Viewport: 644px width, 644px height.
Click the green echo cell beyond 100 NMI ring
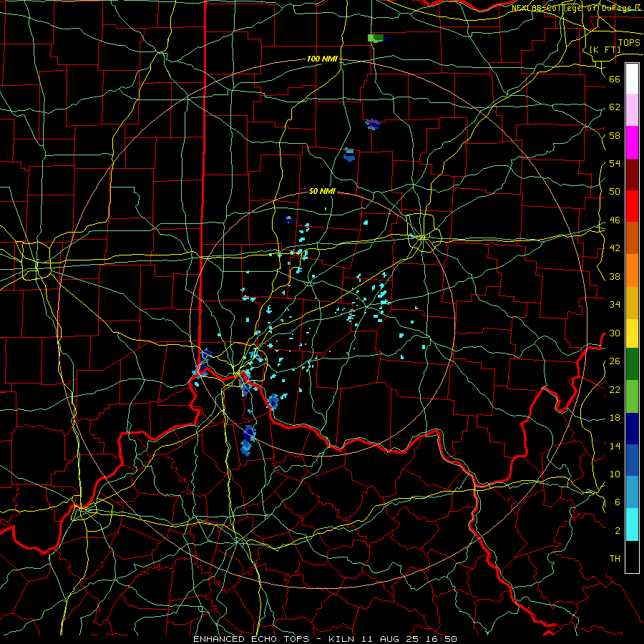tap(376, 38)
